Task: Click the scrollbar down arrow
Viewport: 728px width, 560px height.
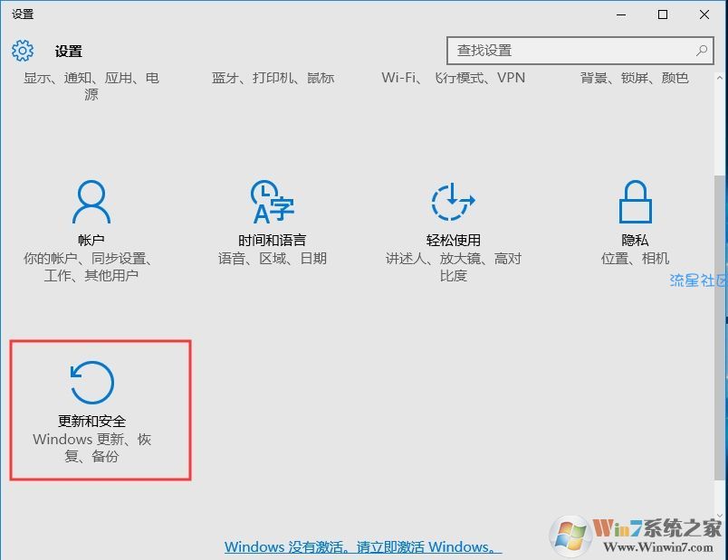Action: (x=720, y=516)
